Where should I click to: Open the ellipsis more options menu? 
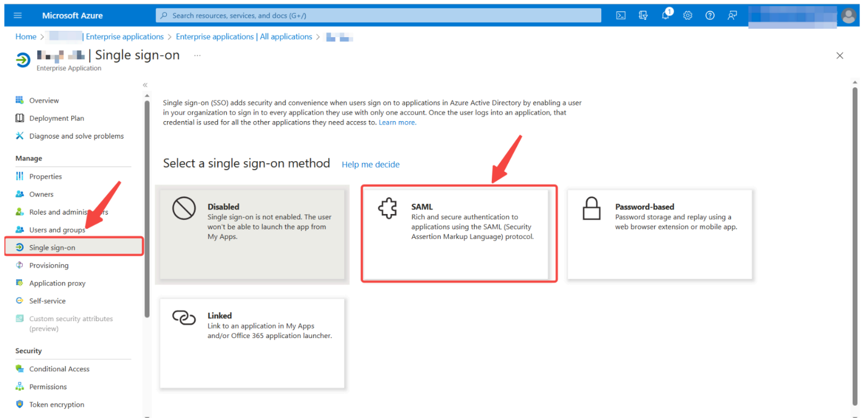coord(197,55)
